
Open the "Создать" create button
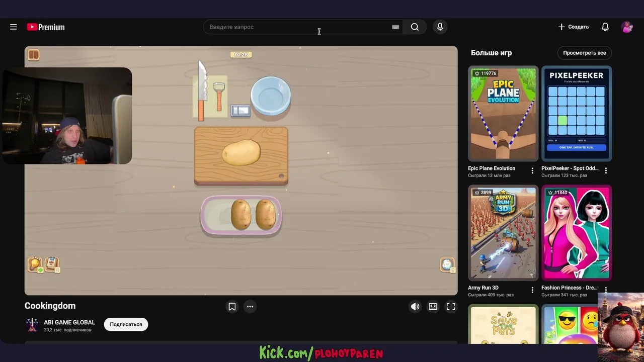tap(573, 27)
